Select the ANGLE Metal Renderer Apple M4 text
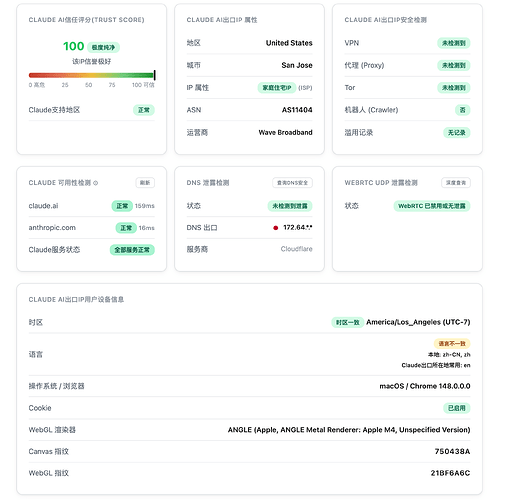Screen dimensions: 519x500 click(349, 430)
